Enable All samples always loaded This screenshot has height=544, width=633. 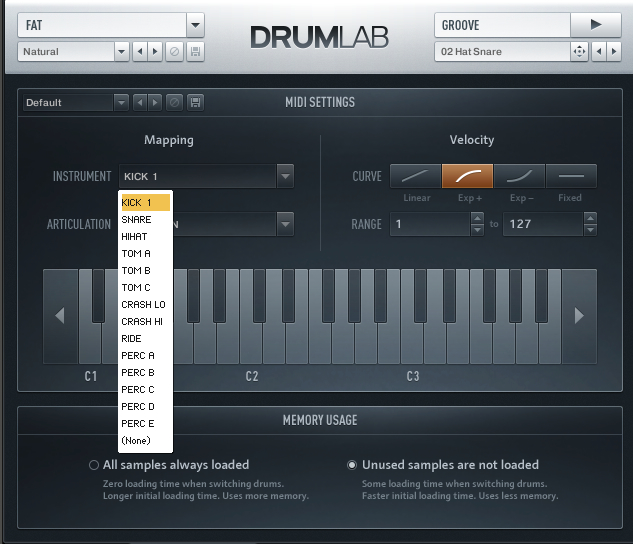[94, 465]
